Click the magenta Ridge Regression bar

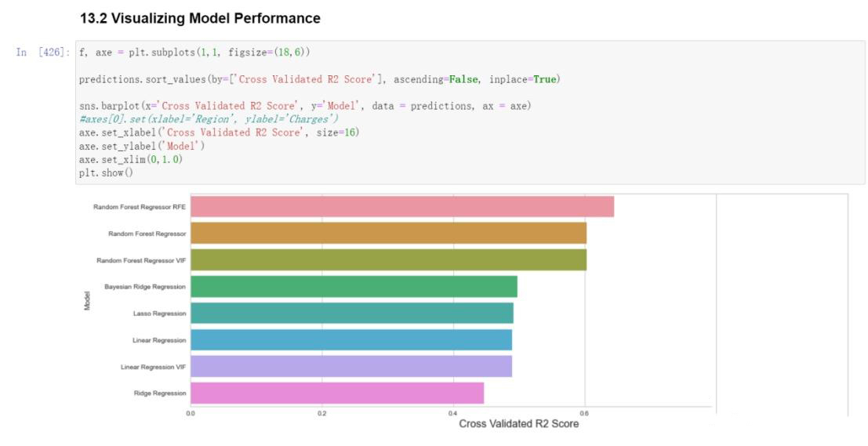tap(337, 393)
